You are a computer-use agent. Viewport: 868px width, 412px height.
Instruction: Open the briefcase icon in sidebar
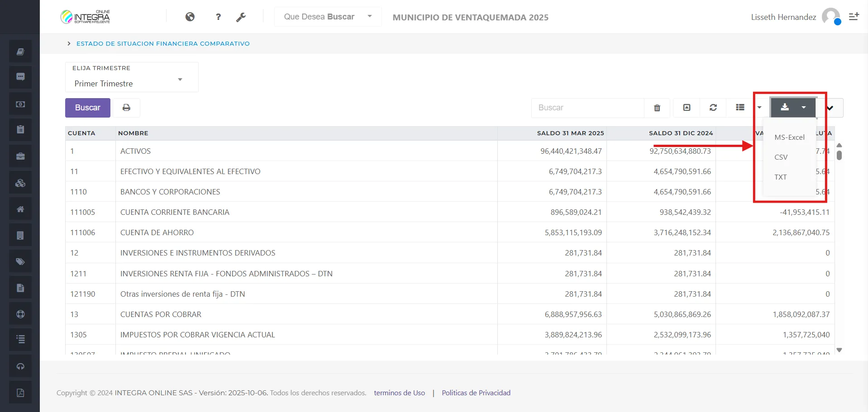[20, 156]
